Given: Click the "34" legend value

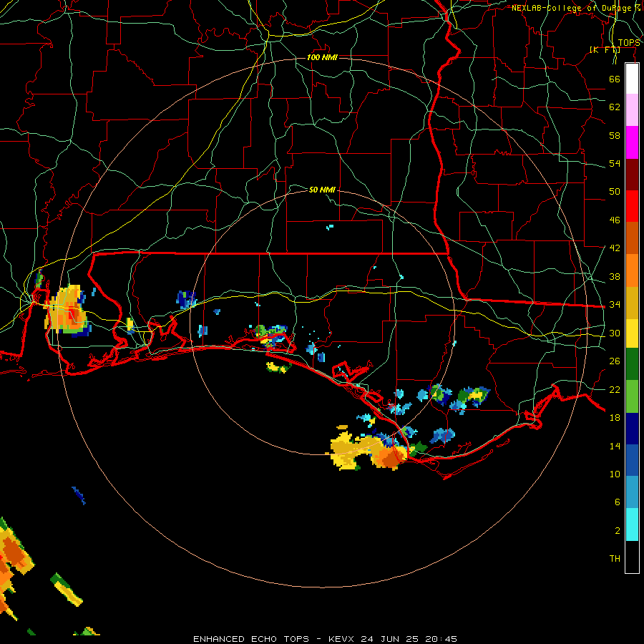Looking at the screenshot, I should [x=615, y=305].
